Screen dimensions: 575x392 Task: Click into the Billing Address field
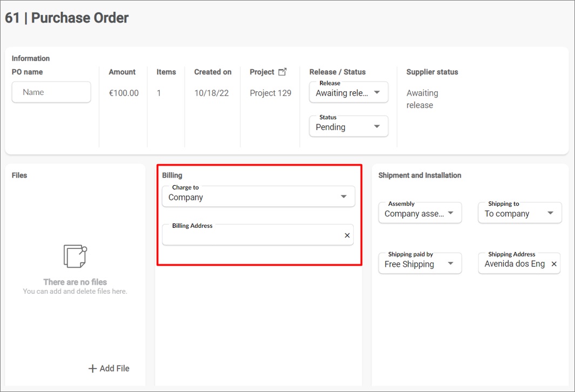pos(251,236)
